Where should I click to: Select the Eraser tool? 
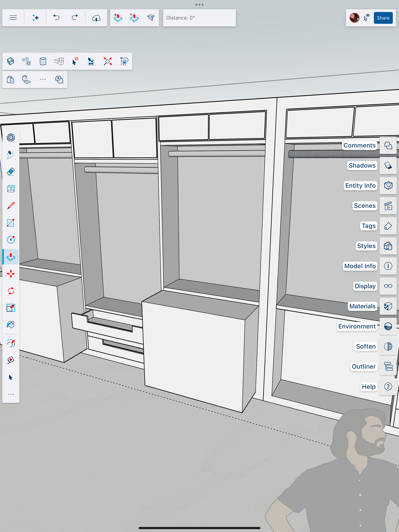coord(11,172)
